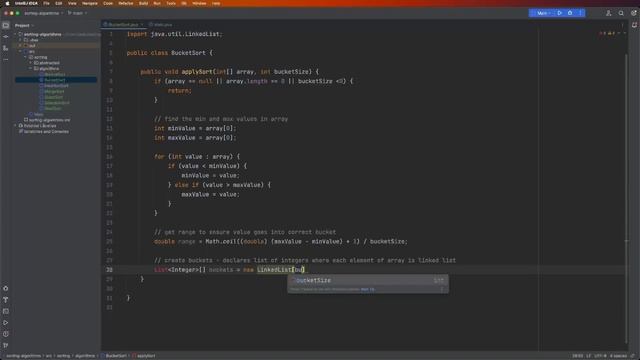Collapse the sorting package
640x360 pixels.
click(25, 57)
